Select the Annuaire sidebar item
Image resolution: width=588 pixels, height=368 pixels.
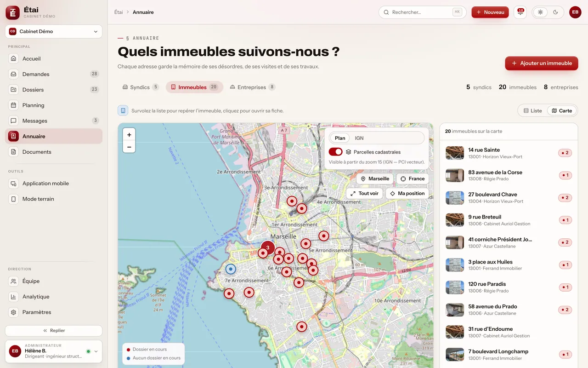click(x=54, y=136)
